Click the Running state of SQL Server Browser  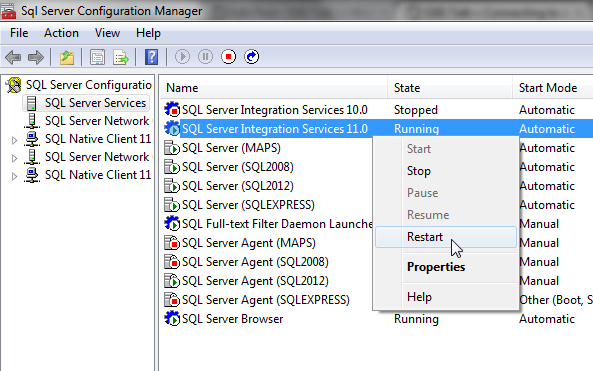(x=416, y=319)
